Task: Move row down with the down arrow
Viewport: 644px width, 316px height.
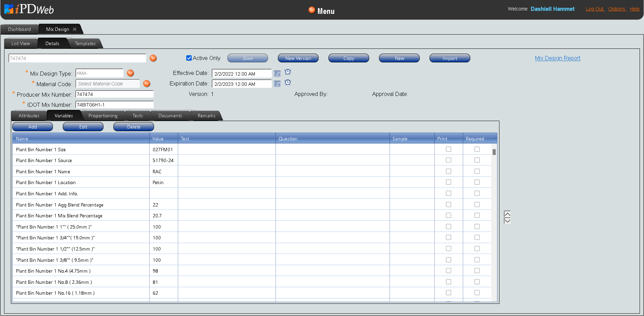Action: click(507, 221)
